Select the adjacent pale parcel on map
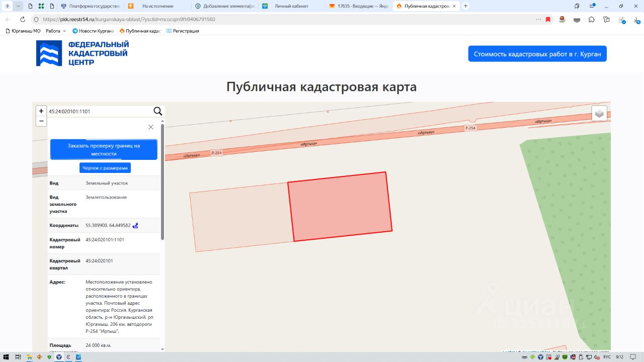 click(242, 217)
